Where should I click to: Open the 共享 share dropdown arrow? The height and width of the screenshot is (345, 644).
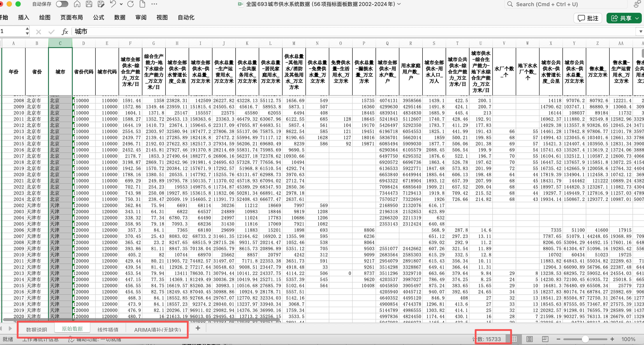[x=637, y=18]
